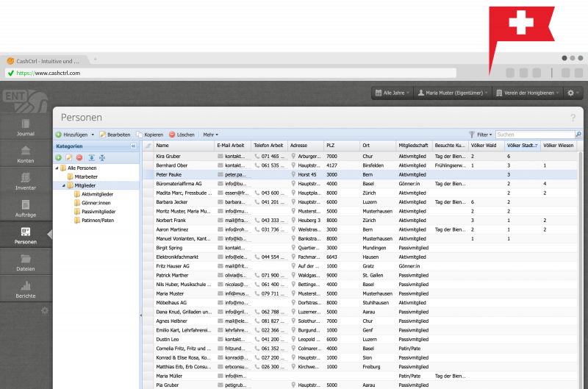Open the Verein der Honigbienen organization menu
The image size is (588, 389).
click(527, 93)
